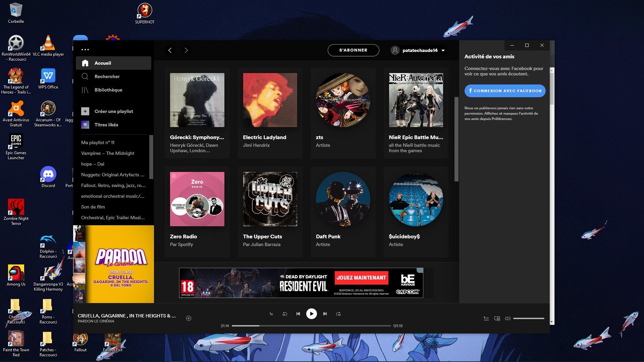
Task: Open Ma playlist n° 11
Action: 98,142
